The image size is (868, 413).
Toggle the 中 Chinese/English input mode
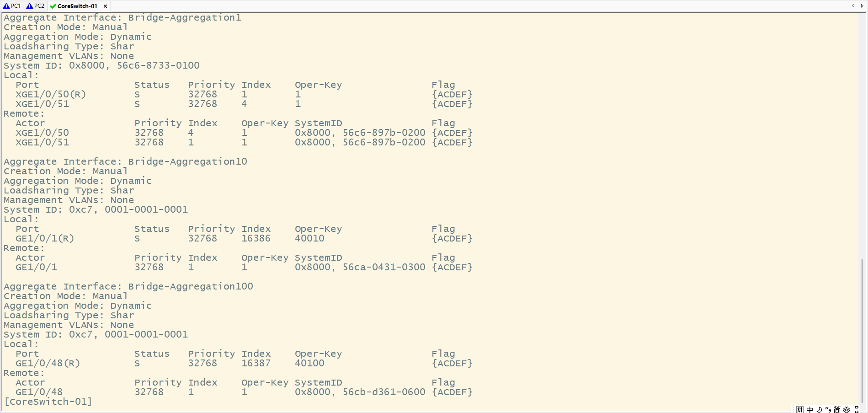[810, 409]
